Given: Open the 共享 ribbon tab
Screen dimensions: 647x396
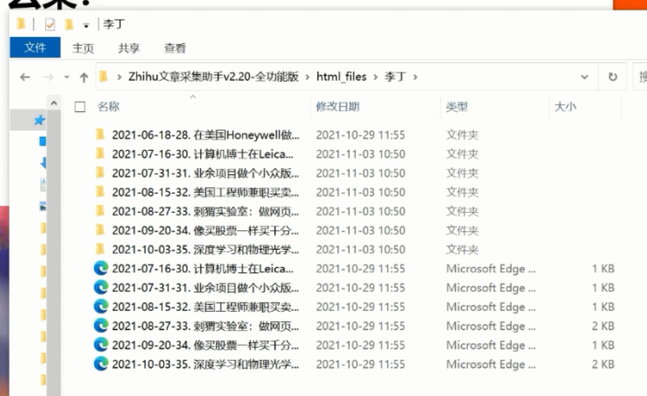Looking at the screenshot, I should pos(129,48).
